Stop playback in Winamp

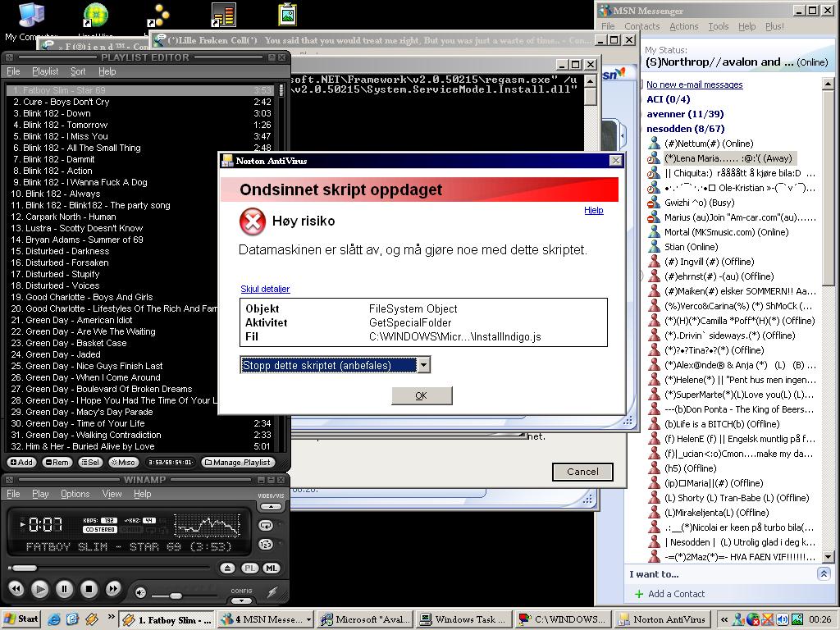tap(89, 589)
